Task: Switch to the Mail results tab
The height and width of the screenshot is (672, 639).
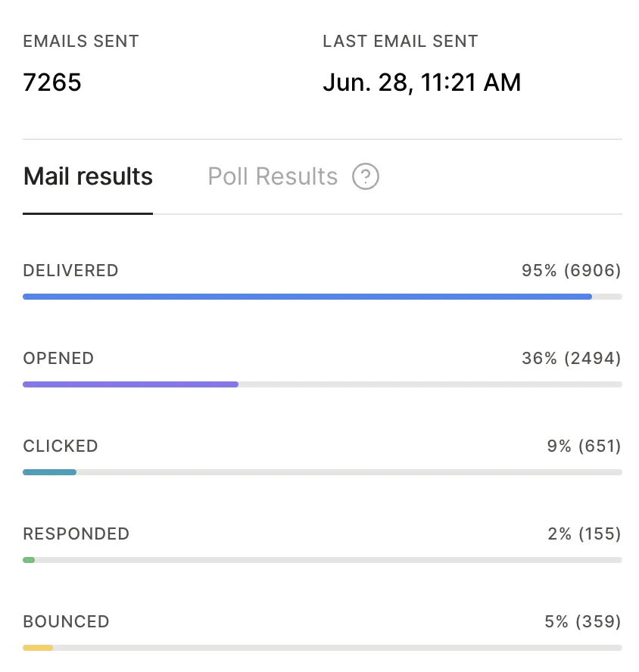Action: coord(88,176)
